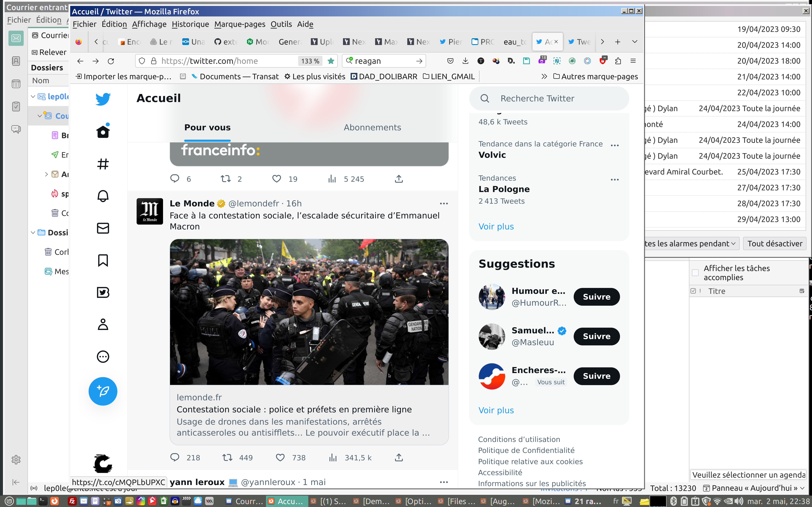Like the Le Monde tweet
812x507 pixels.
point(280,457)
